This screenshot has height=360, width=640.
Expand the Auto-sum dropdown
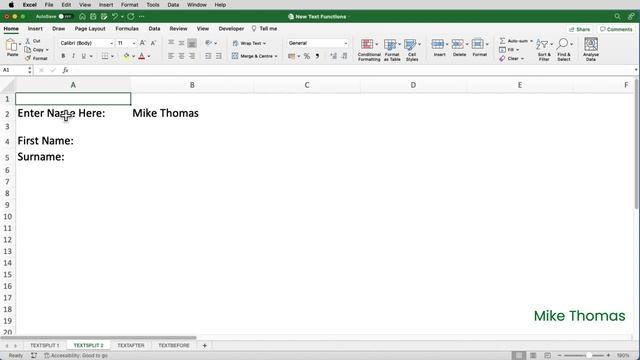(531, 41)
